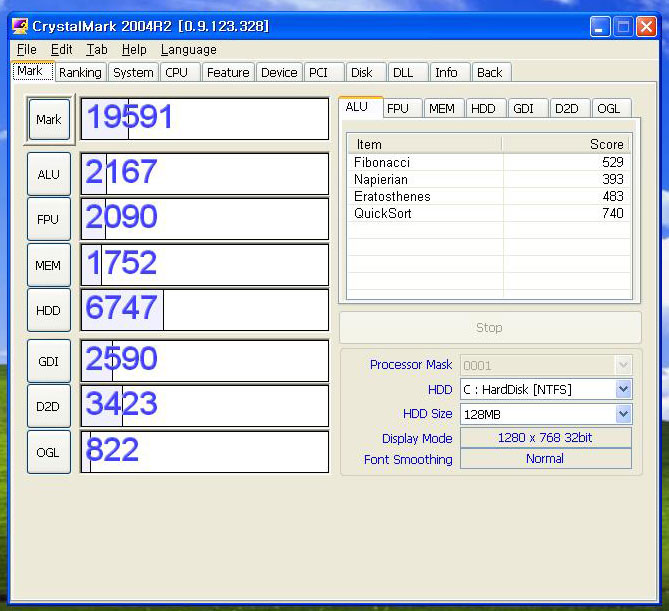Open the HDD drive dropdown
The width and height of the screenshot is (669, 611).
[623, 389]
